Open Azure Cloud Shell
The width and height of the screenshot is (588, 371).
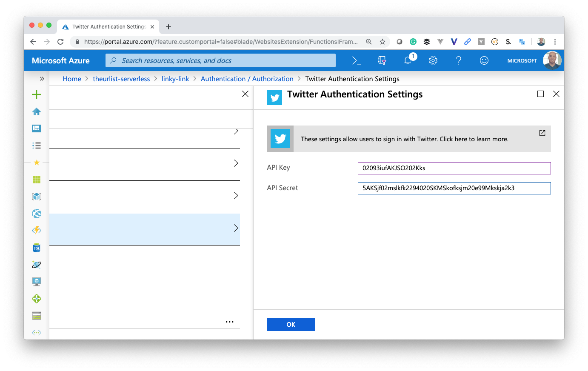pyautogui.click(x=357, y=60)
